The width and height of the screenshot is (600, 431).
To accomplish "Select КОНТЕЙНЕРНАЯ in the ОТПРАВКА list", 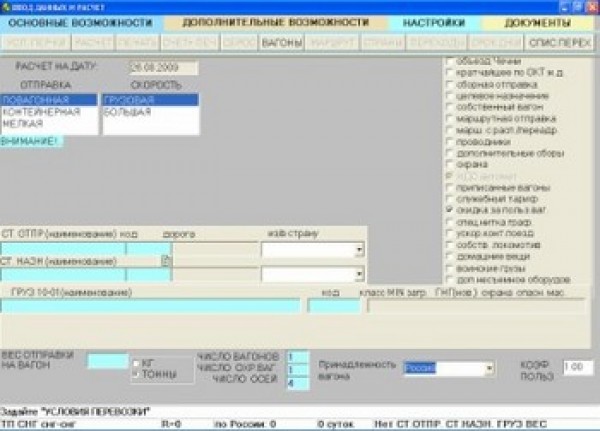I will click(49, 112).
